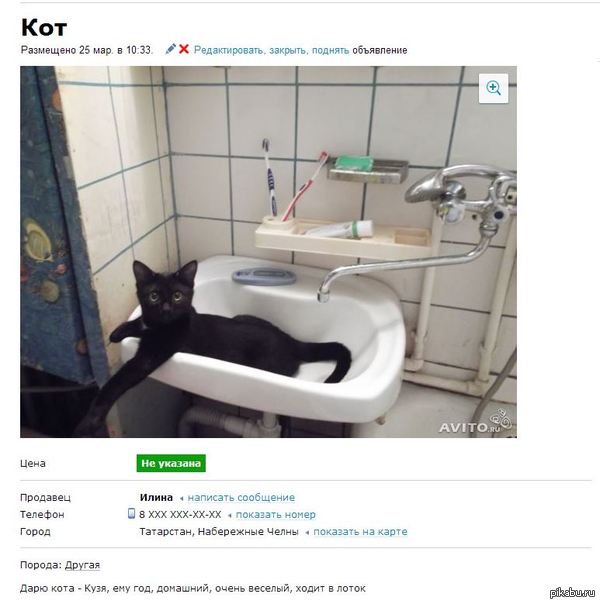Open the Редактировать link
This screenshot has height=604, width=600.
(x=229, y=50)
